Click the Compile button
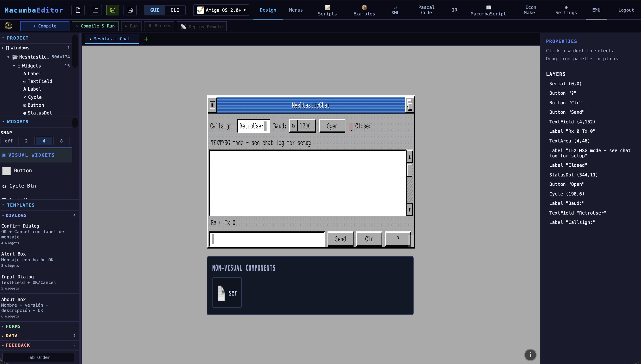Image resolution: width=641 pixels, height=364 pixels. [x=45, y=26]
